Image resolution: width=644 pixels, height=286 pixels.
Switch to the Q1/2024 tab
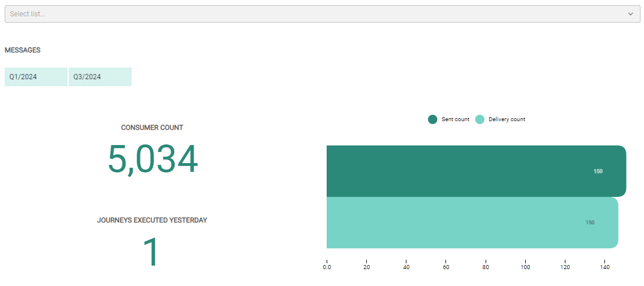[x=36, y=77]
